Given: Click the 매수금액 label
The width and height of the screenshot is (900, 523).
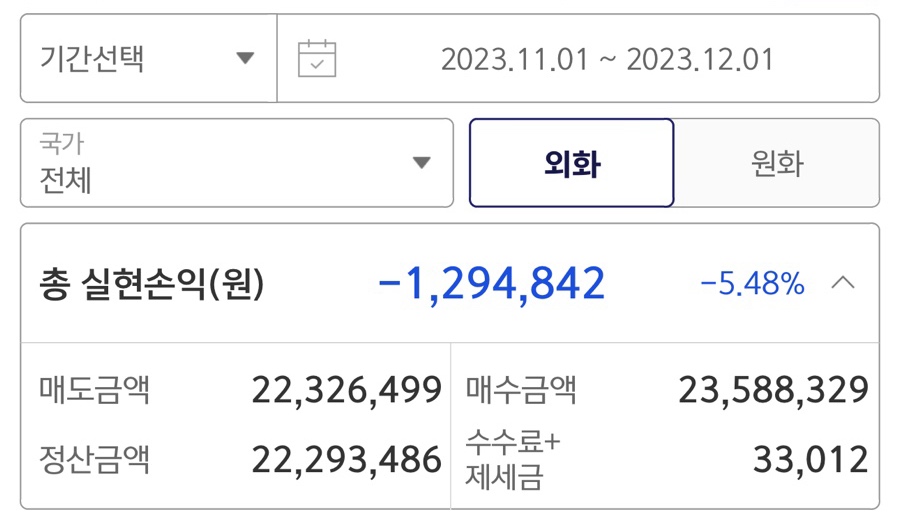Looking at the screenshot, I should click(x=521, y=390).
